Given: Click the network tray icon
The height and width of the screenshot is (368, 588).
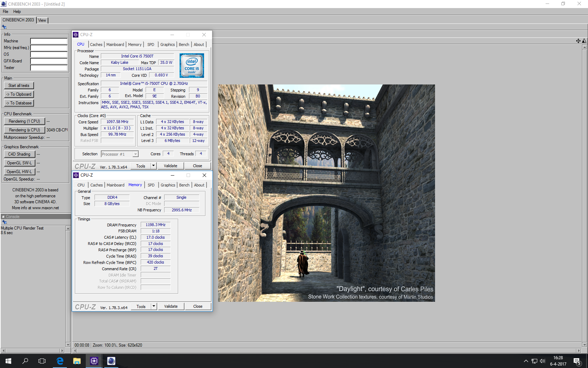Looking at the screenshot, I should click(x=534, y=361).
